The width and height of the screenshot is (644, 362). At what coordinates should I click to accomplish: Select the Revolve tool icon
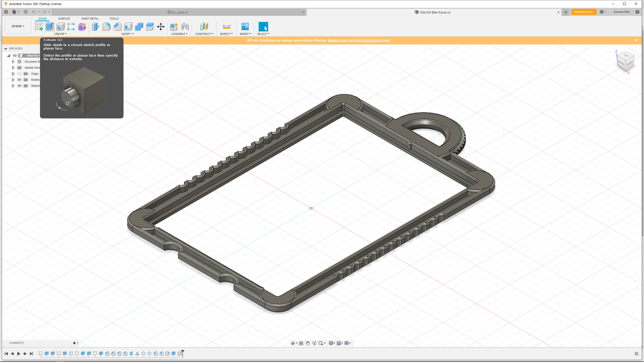[60, 27]
